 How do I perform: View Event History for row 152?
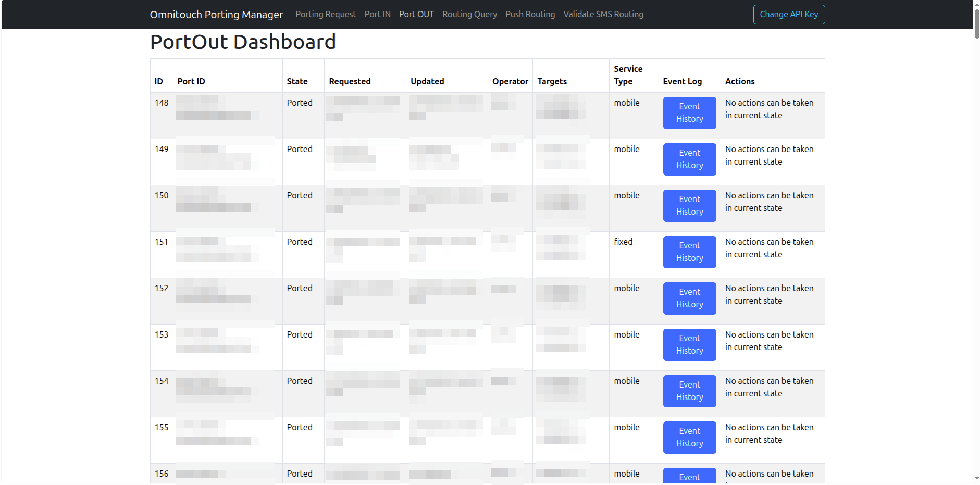pyautogui.click(x=689, y=299)
